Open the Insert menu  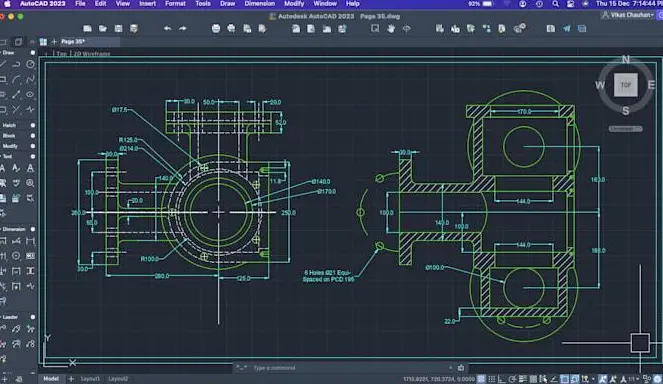[147, 4]
